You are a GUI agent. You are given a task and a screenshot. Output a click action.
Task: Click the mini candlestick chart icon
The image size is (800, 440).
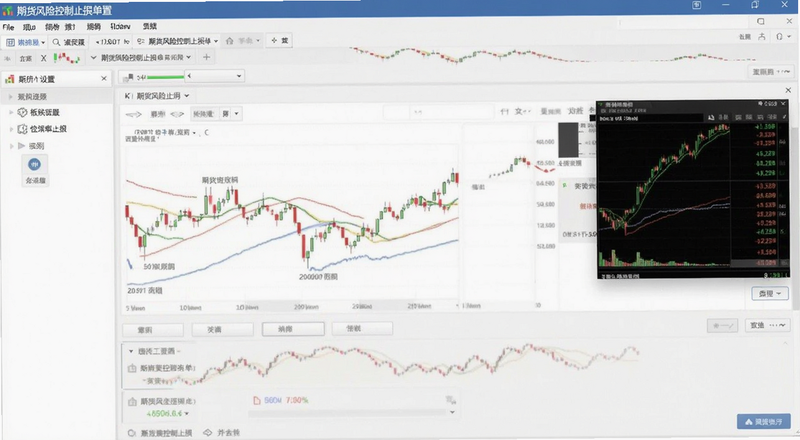coord(67,58)
